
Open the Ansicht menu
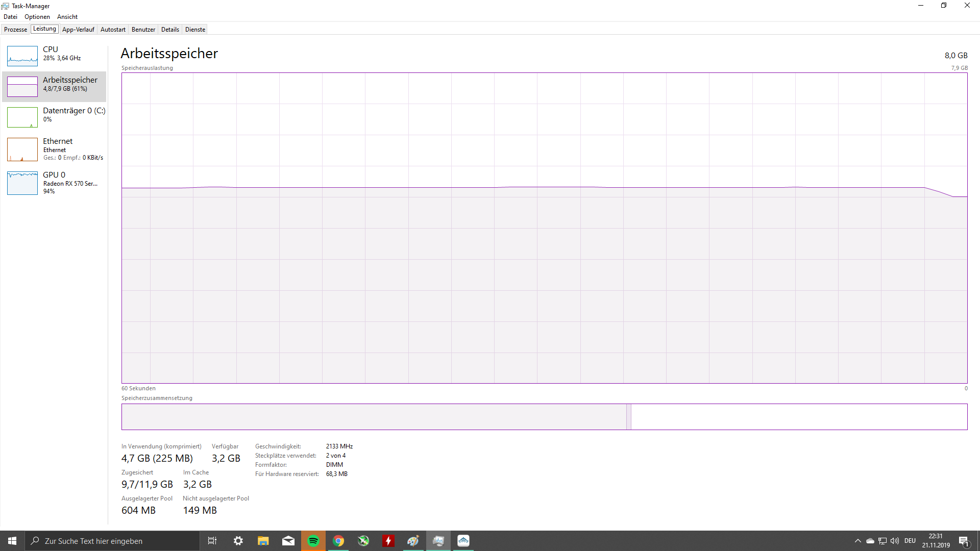tap(67, 17)
